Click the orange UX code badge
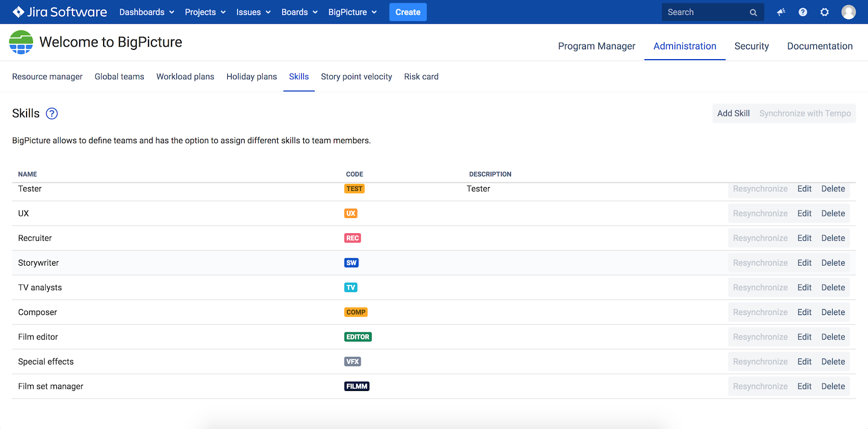The width and height of the screenshot is (868, 429). click(x=351, y=214)
